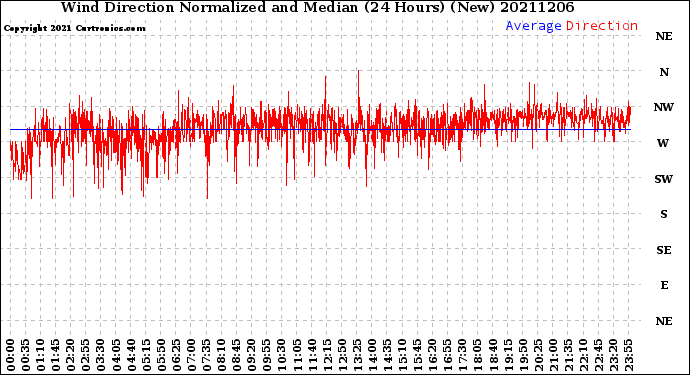Image resolution: width=690 pixels, height=375 pixels.
Task: Click the 02:20 time axis label
Action: [x=71, y=355]
